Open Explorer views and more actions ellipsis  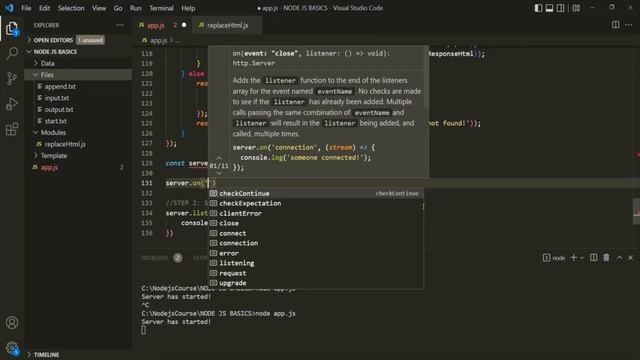pos(120,25)
